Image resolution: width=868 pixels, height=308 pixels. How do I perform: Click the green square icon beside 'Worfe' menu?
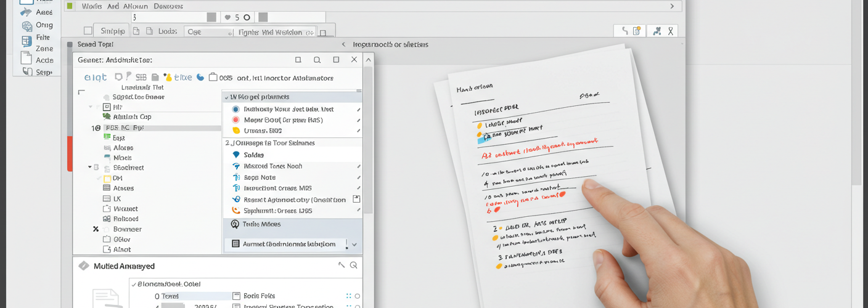click(70, 6)
